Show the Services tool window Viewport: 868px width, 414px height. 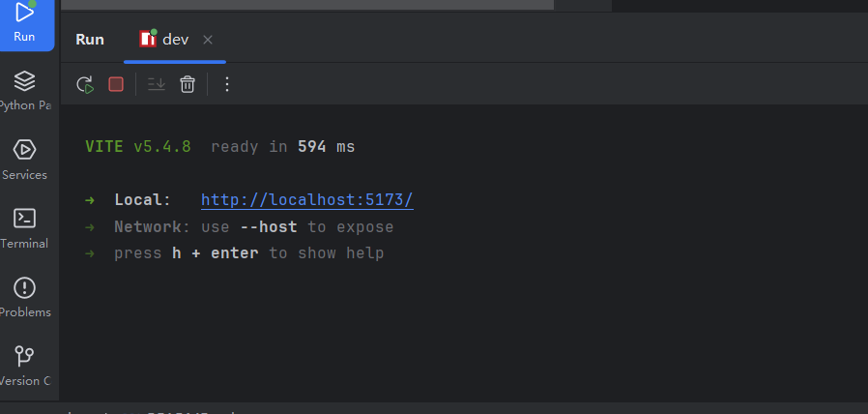(x=24, y=159)
